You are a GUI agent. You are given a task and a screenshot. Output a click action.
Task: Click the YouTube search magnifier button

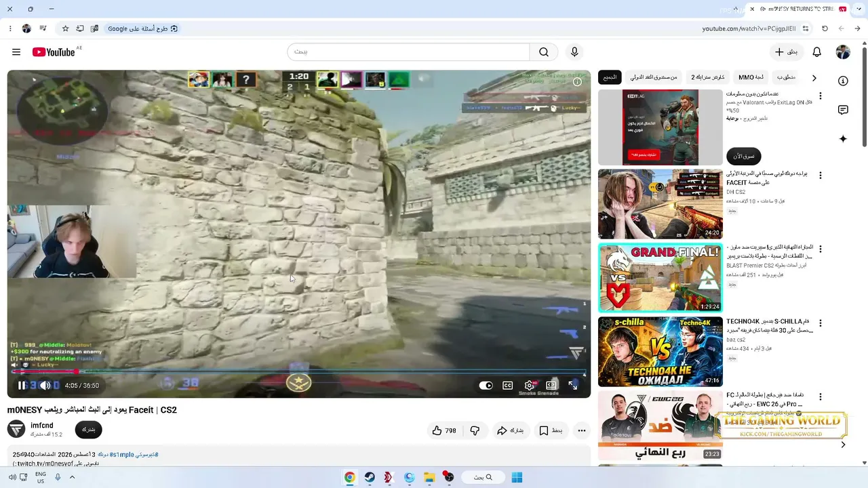pos(544,52)
